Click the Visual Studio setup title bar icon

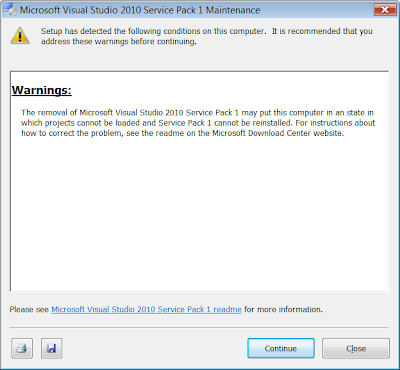pyautogui.click(x=10, y=10)
